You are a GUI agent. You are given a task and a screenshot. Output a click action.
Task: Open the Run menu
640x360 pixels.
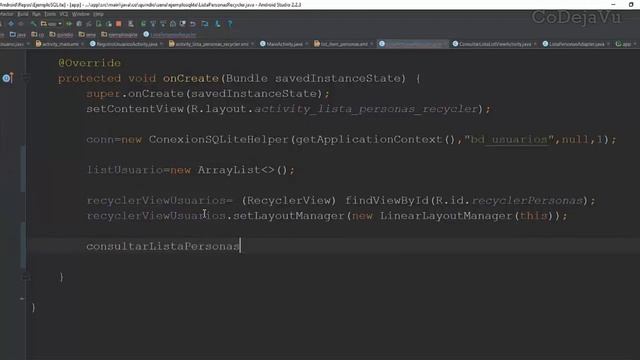coord(36,14)
